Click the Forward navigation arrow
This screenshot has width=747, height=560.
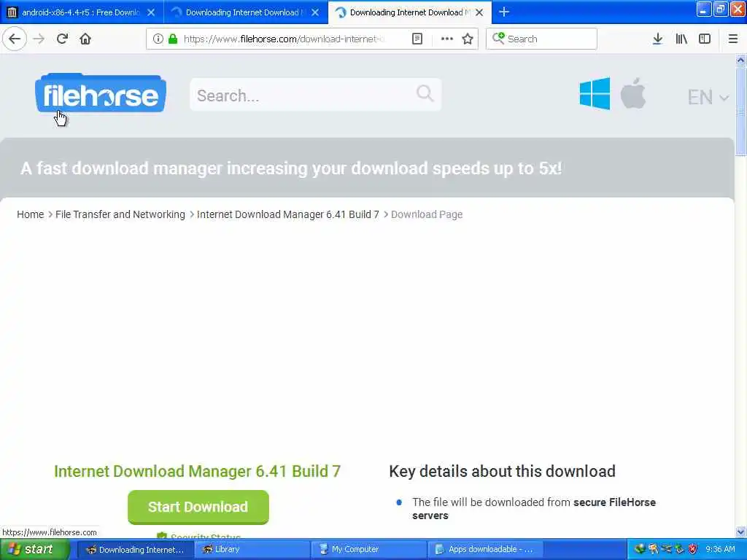(39, 39)
